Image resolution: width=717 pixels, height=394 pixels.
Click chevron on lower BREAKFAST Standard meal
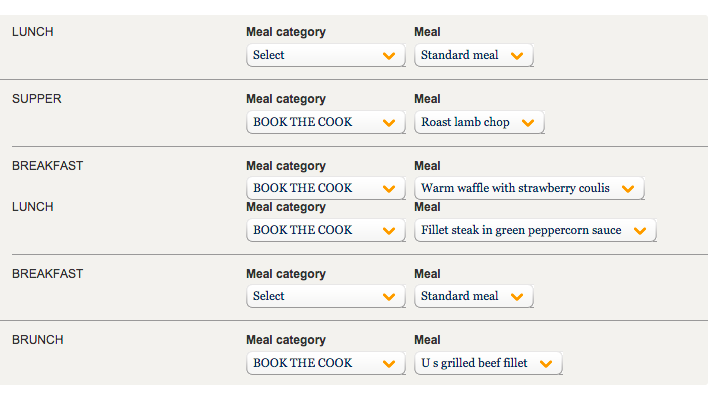pos(517,297)
